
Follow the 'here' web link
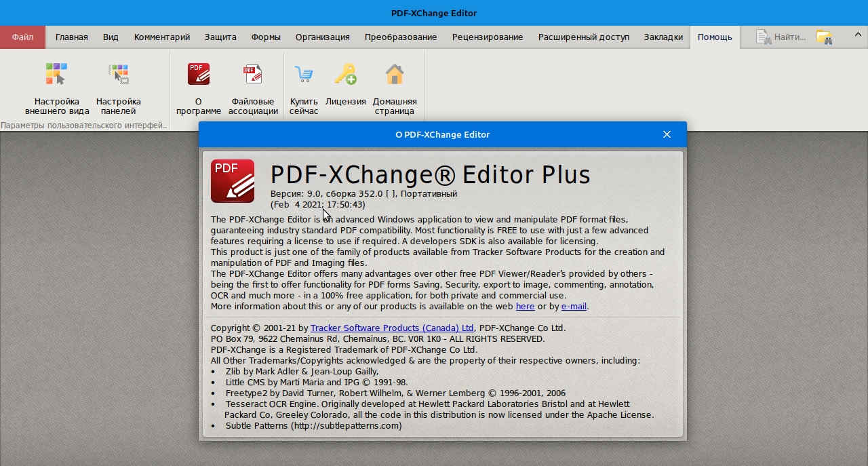pyautogui.click(x=526, y=307)
